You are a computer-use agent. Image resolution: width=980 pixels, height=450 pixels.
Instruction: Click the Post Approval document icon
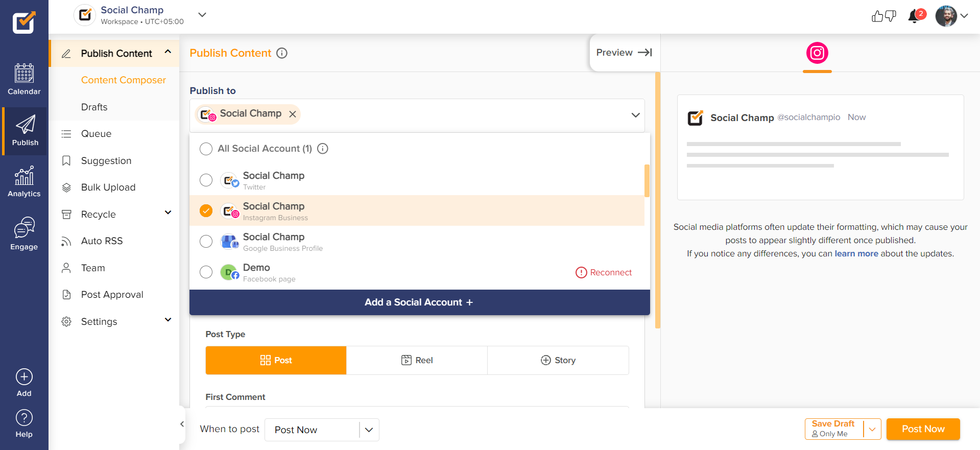[66, 295]
